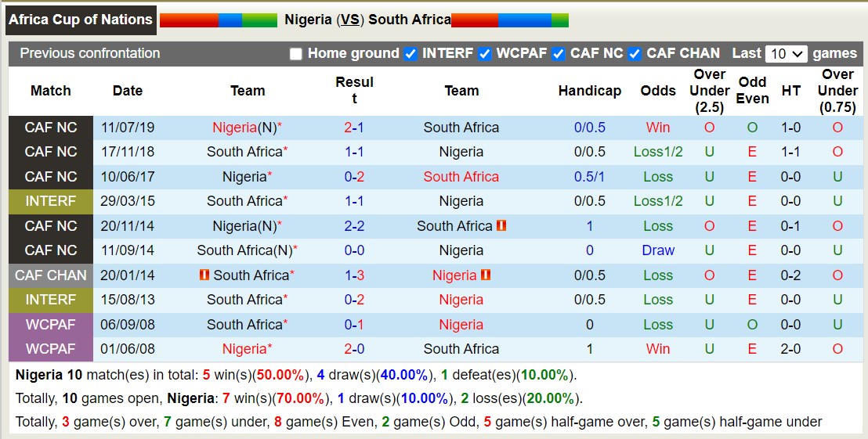Click red card icon beside South Africa, 20/11/14 match

pos(501,225)
